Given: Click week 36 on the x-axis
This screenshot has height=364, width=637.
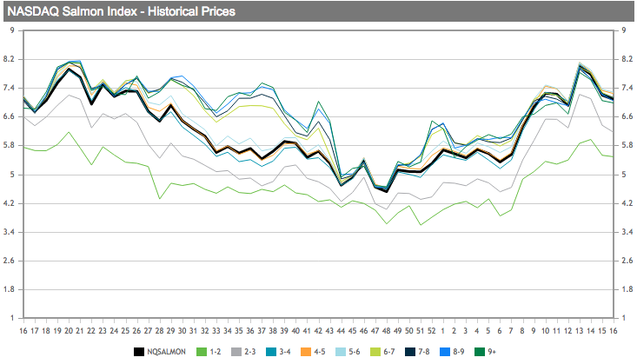Looking at the screenshot, I should [x=250, y=331].
